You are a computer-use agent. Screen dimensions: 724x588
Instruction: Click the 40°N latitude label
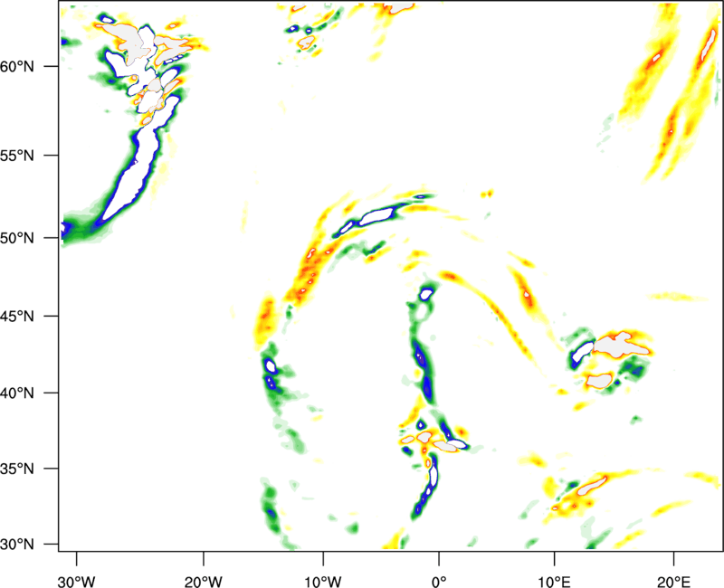[x=17, y=394]
